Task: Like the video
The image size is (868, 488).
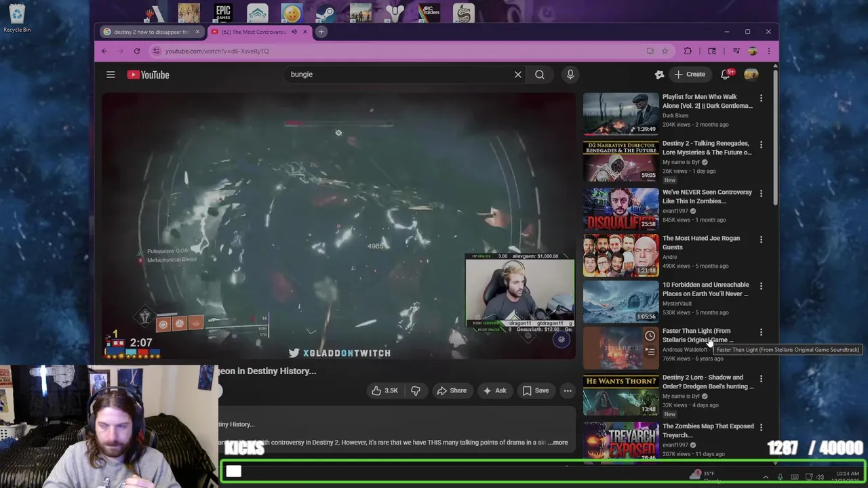Action: [384, 390]
